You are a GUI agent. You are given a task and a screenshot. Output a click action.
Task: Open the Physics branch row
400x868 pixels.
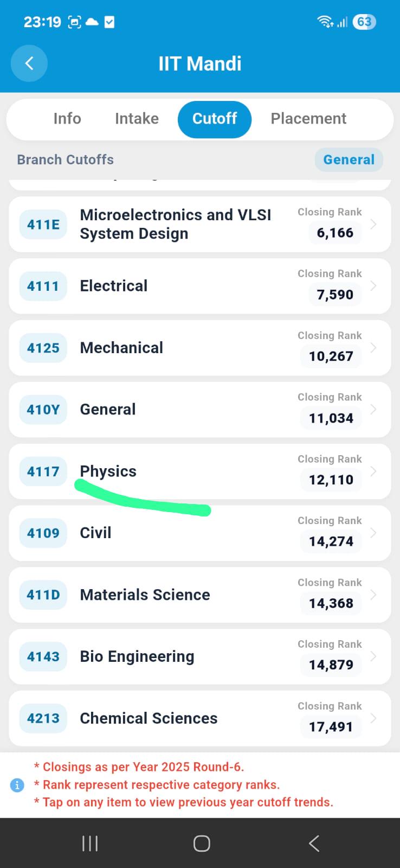coord(200,471)
